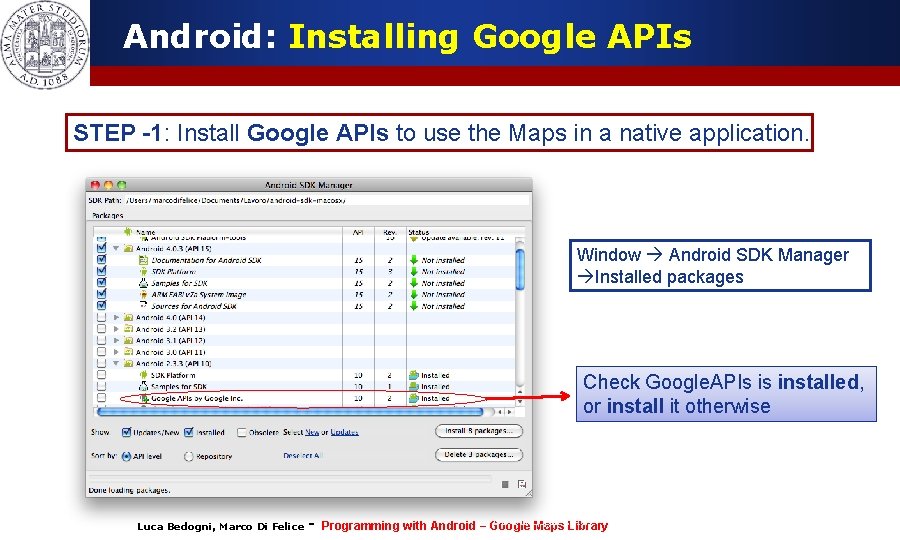Click the vertical scrollbar thumb of the package list
The height and width of the screenshot is (540, 900).
[520, 269]
